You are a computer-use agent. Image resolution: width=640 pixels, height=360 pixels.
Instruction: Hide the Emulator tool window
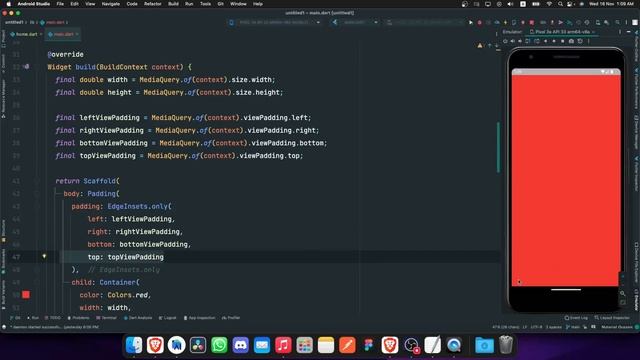(629, 32)
